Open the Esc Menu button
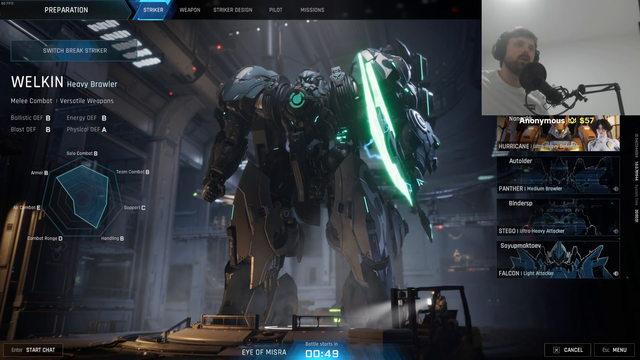The height and width of the screenshot is (360, 640). [x=614, y=350]
